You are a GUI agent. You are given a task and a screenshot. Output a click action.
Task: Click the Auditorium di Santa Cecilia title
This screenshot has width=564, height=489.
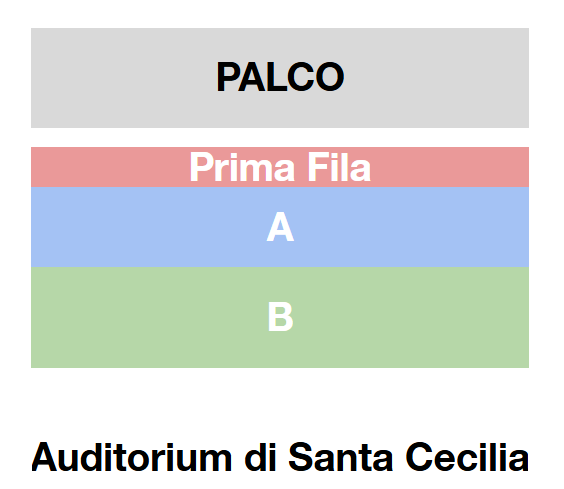coord(280,457)
